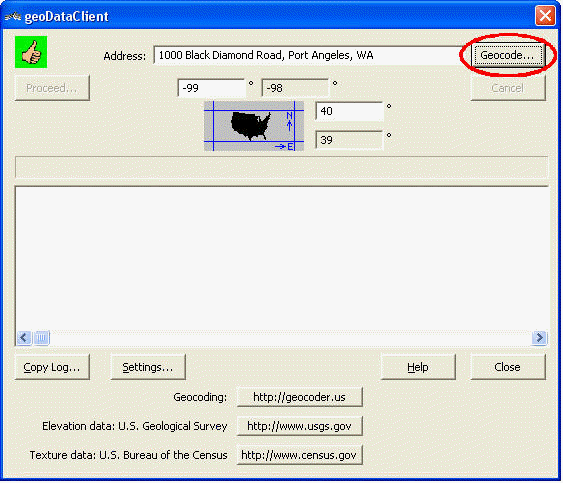Click inside the Address text field
Viewport: 563px width, 483px height.
tap(308, 55)
